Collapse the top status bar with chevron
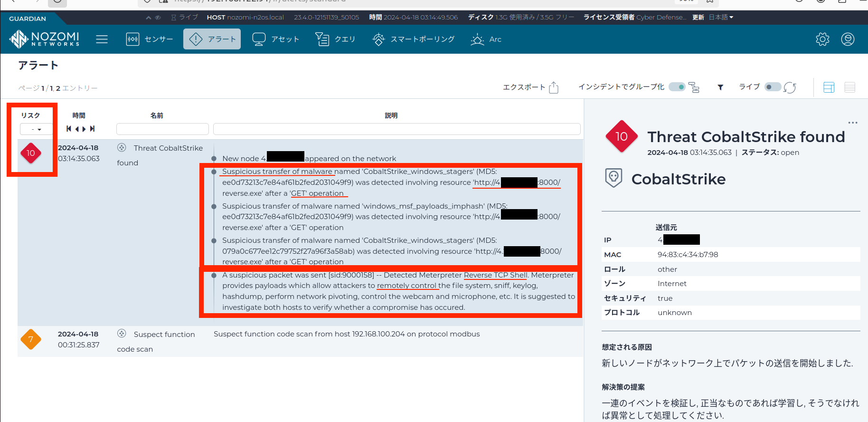 [149, 18]
